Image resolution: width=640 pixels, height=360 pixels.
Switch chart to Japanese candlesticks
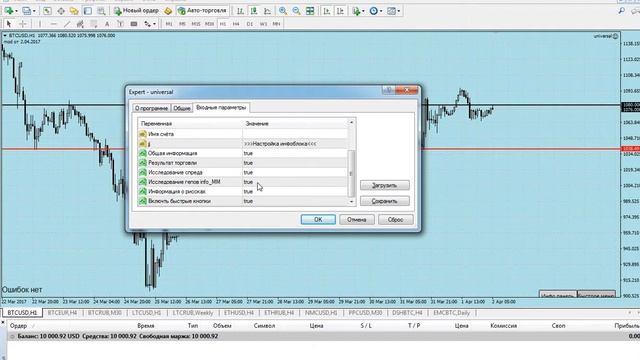point(254,11)
